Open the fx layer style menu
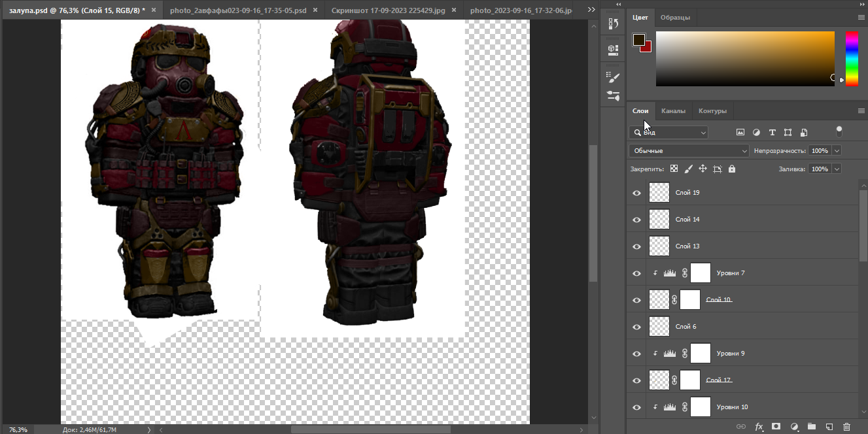 [x=759, y=427]
